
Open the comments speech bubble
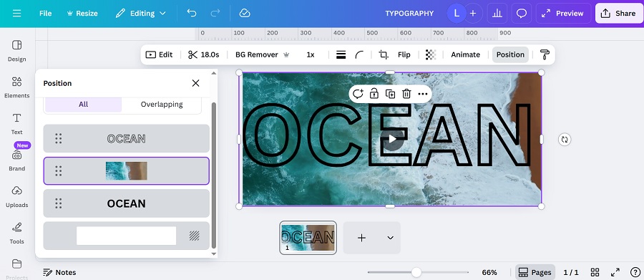pos(521,13)
